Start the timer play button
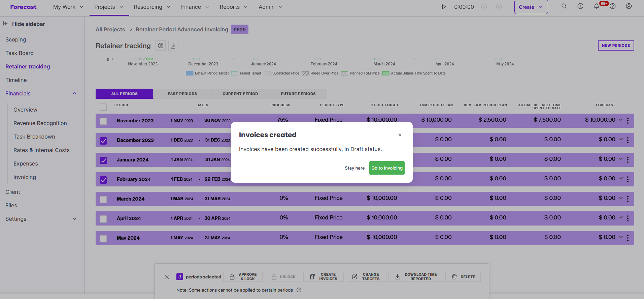 [x=444, y=7]
